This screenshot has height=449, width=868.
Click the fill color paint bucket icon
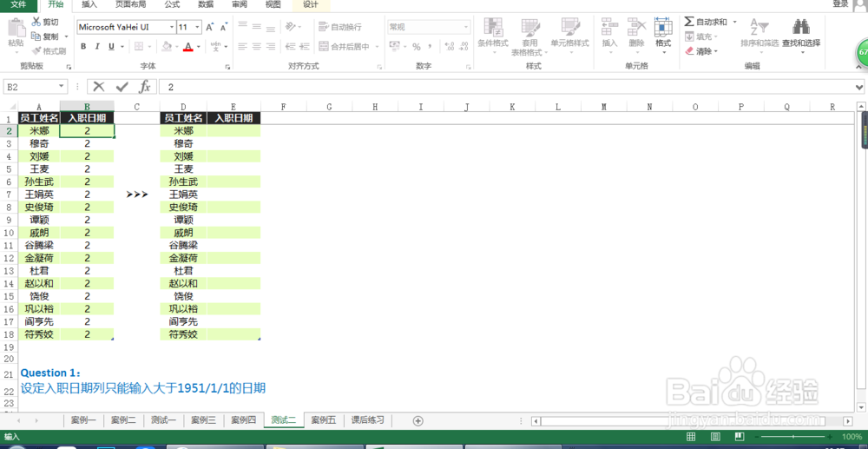click(167, 47)
